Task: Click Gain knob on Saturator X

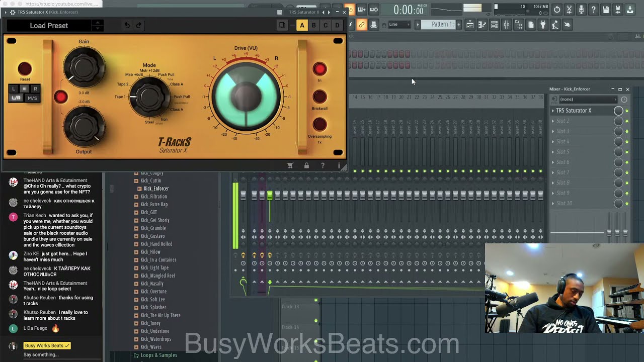Action: pyautogui.click(x=84, y=67)
